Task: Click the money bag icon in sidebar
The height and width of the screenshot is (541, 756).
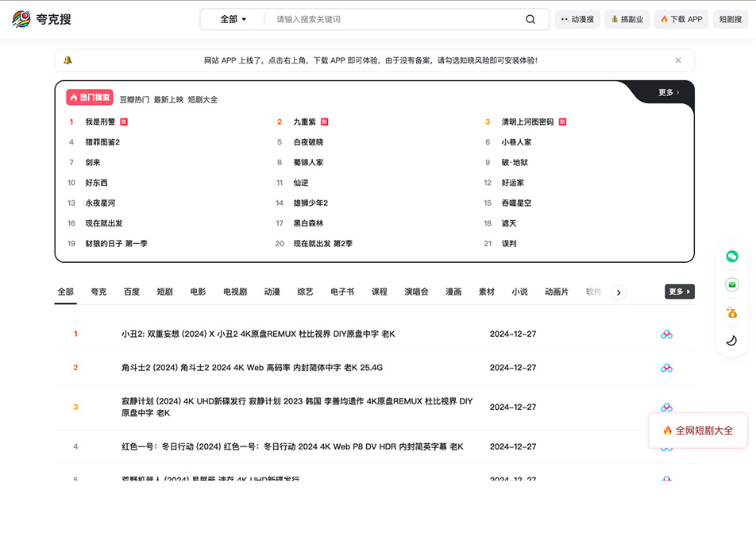Action: point(731,312)
